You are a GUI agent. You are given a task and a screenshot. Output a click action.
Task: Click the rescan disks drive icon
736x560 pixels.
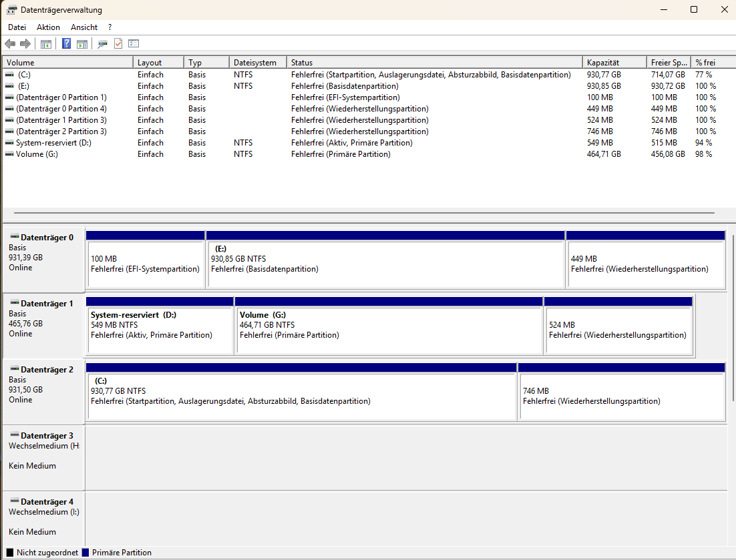pos(102,43)
